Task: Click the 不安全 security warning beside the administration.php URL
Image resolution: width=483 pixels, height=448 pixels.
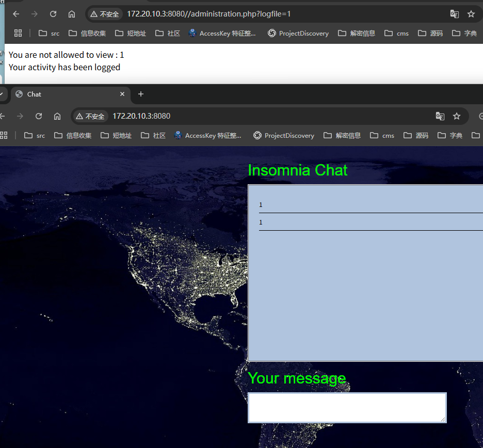Action: coord(105,14)
